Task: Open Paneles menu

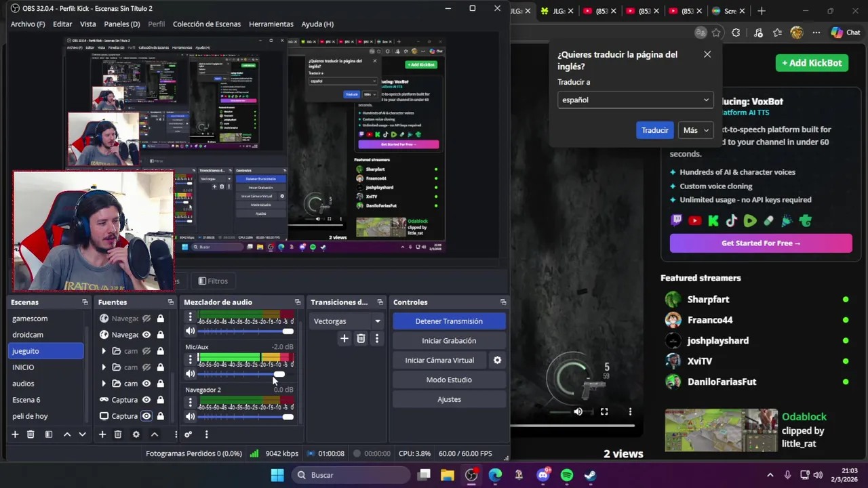Action: tap(122, 24)
